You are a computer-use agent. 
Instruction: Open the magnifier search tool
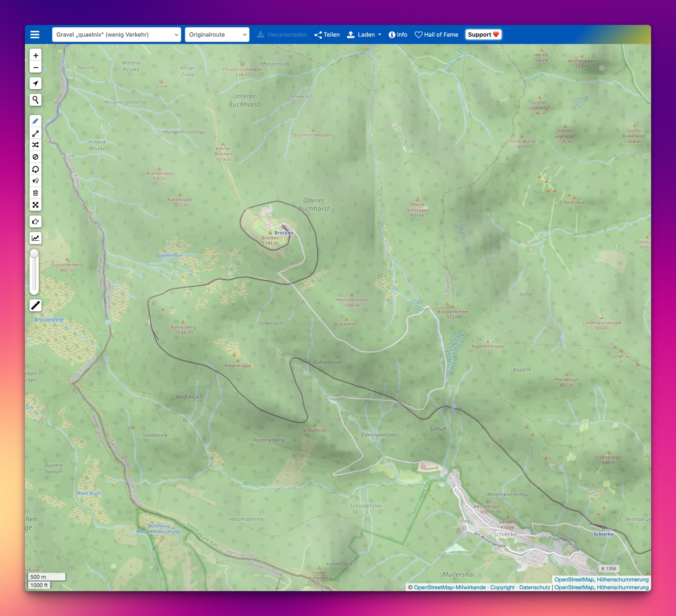[x=36, y=100]
